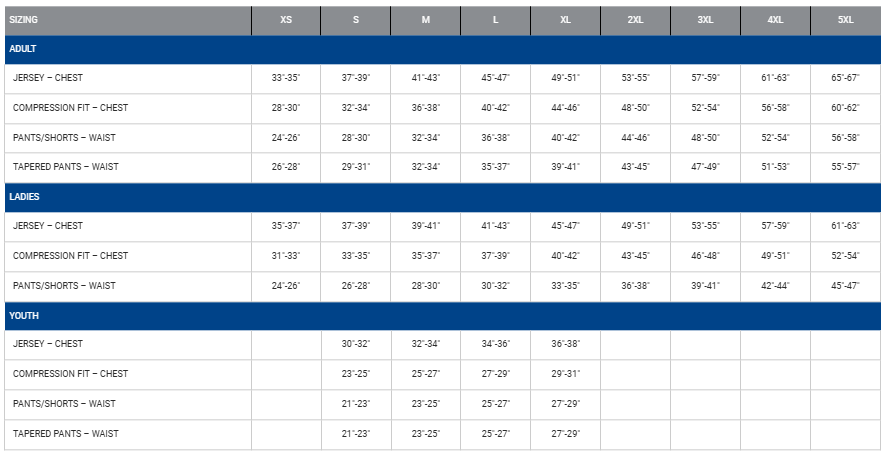Click the 2XL column header
Screen dimensions: 895x465
point(635,20)
